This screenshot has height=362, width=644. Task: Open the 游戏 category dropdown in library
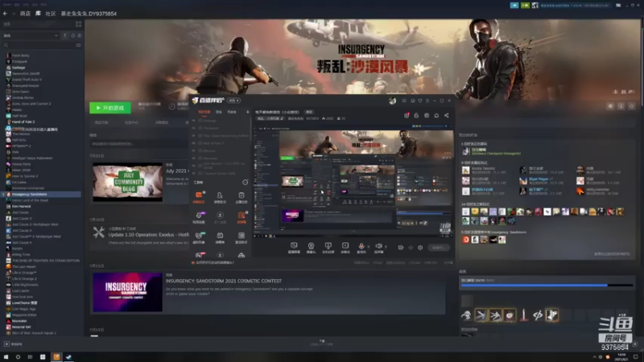click(31, 35)
